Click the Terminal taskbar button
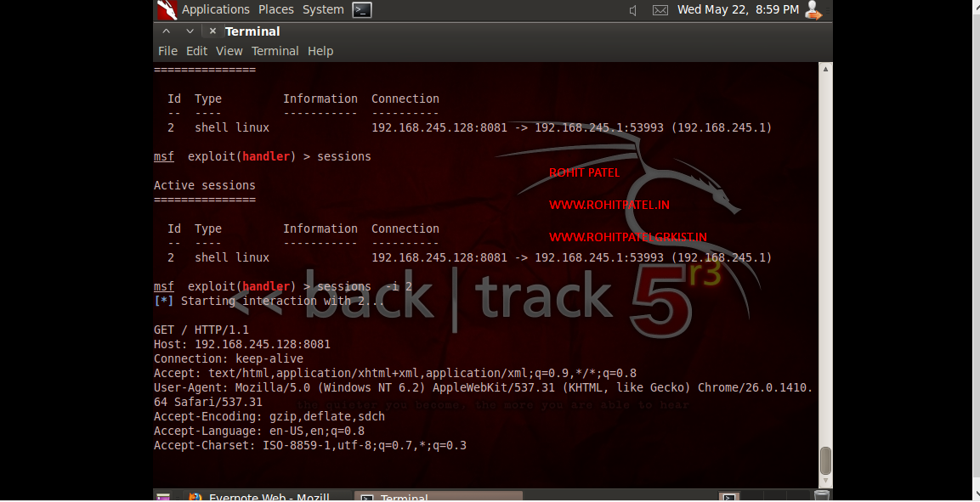980x502 pixels. click(x=439, y=496)
